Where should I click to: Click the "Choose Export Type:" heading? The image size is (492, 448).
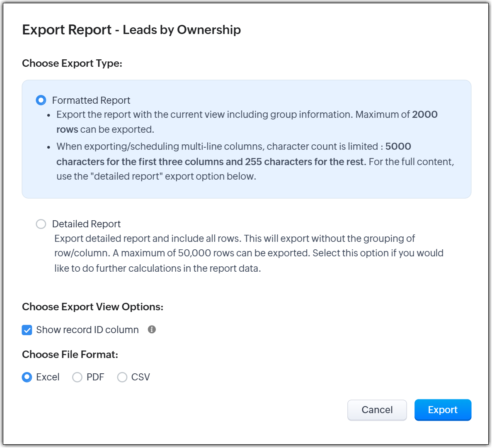click(x=72, y=63)
